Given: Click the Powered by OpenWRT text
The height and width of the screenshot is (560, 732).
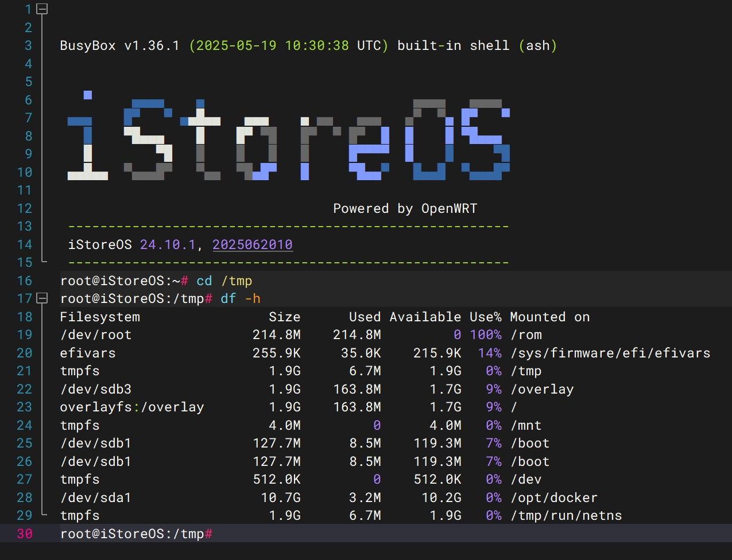Looking at the screenshot, I should 405,208.
